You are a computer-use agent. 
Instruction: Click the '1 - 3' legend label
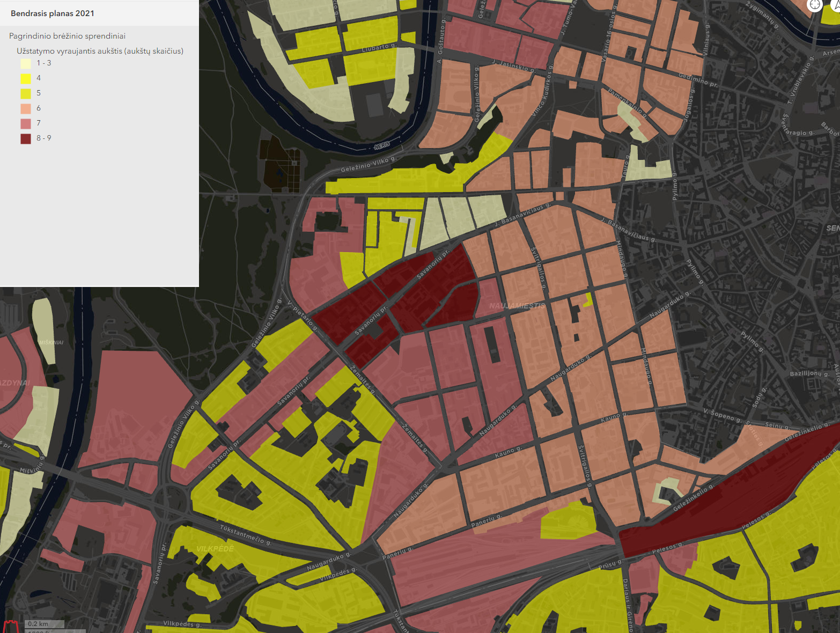(44, 63)
